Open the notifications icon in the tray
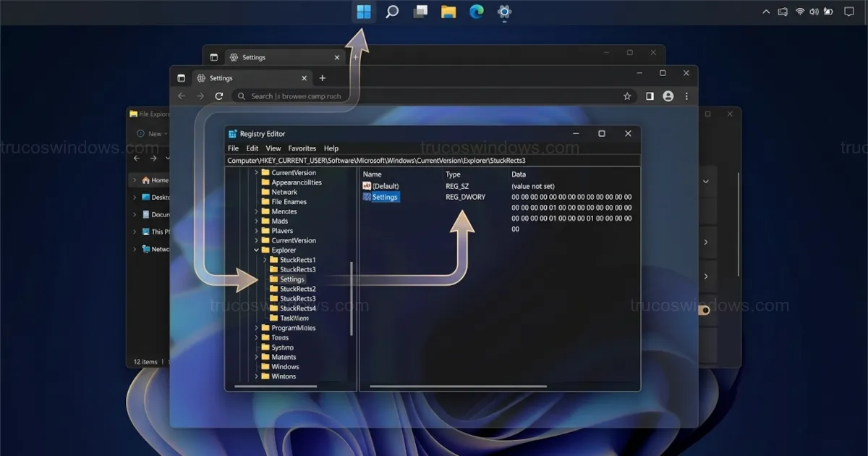The height and width of the screenshot is (456, 868). pyautogui.click(x=849, y=12)
